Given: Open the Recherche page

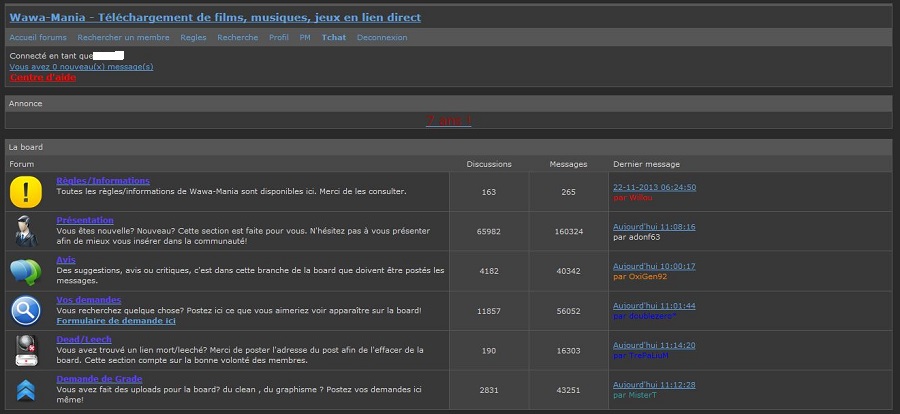Looking at the screenshot, I should [238, 37].
